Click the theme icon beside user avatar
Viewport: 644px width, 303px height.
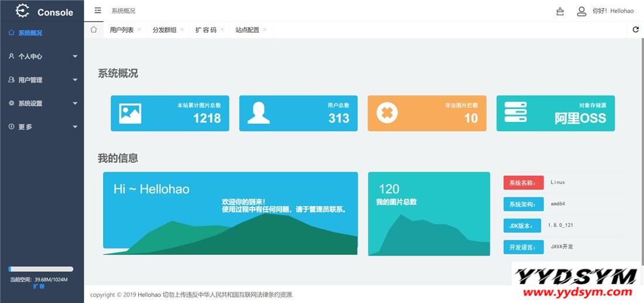tap(560, 11)
